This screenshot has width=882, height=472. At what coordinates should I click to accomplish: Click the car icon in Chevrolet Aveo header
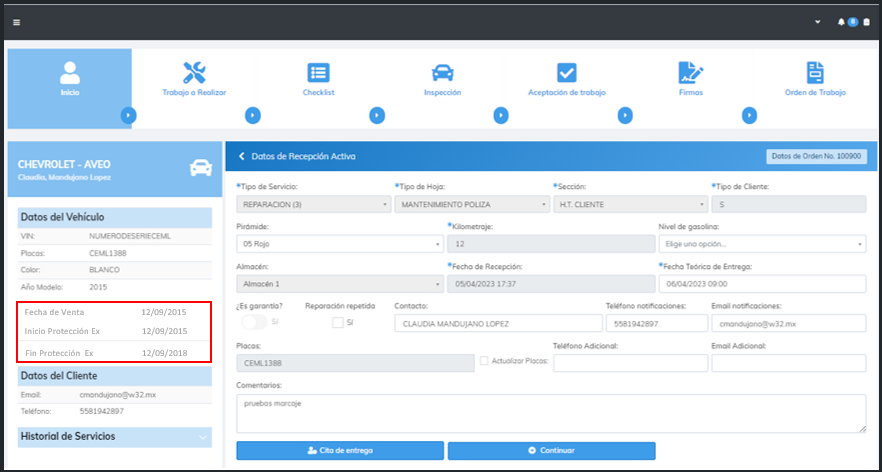201,168
